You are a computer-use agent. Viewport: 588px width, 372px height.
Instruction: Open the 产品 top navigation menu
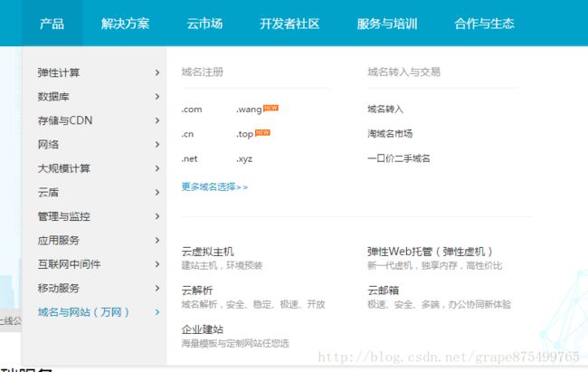[x=52, y=24]
